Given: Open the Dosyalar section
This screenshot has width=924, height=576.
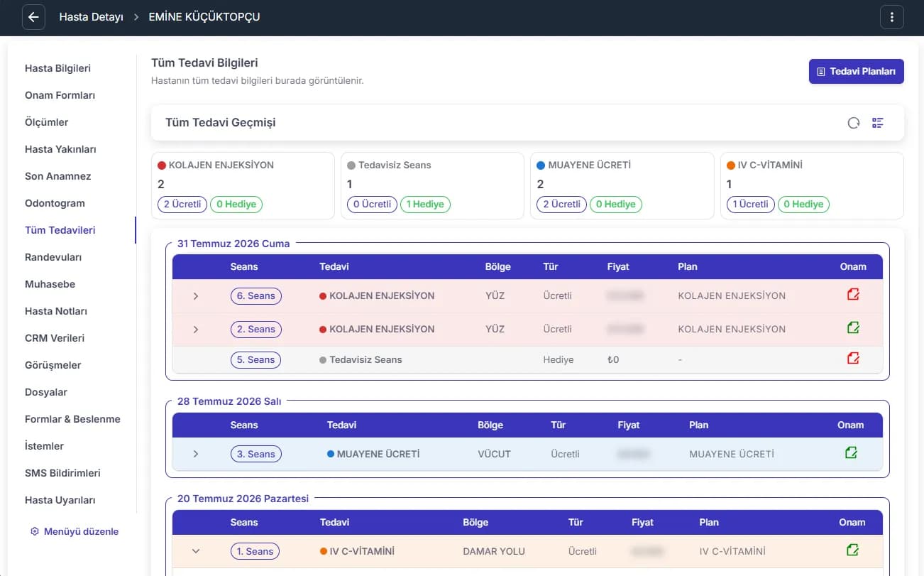Looking at the screenshot, I should tap(46, 392).
